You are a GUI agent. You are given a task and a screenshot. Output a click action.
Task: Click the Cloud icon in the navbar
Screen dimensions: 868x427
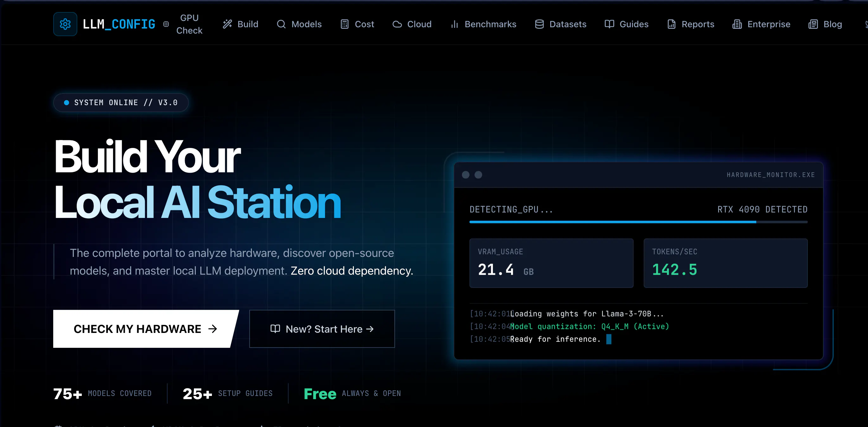[397, 24]
